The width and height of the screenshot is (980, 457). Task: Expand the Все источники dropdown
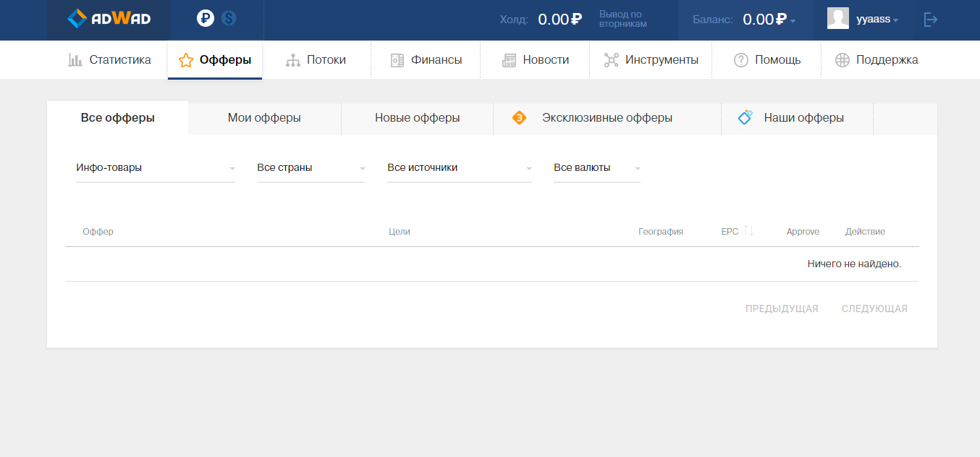click(460, 168)
